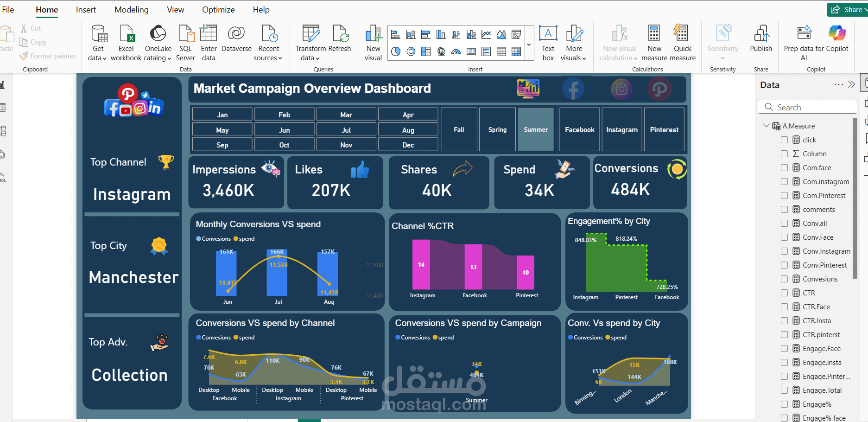Open the Modeling tab
This screenshot has width=868, height=422.
tap(132, 10)
